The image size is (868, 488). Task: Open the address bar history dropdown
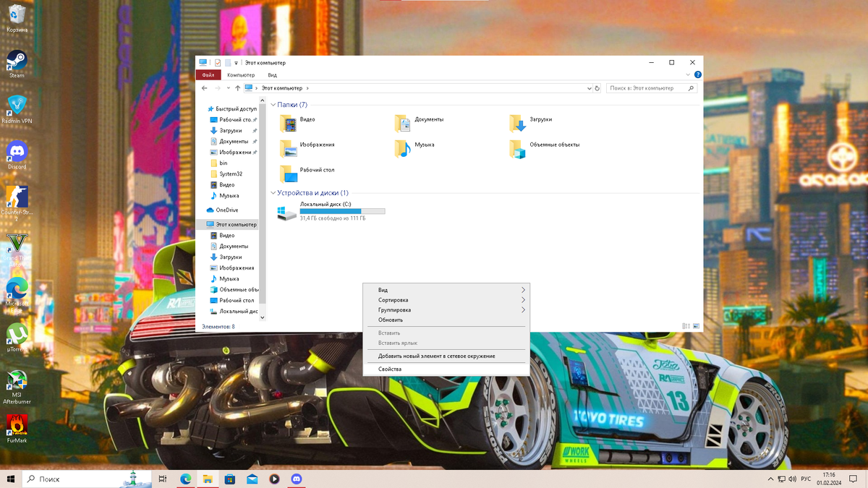[590, 88]
